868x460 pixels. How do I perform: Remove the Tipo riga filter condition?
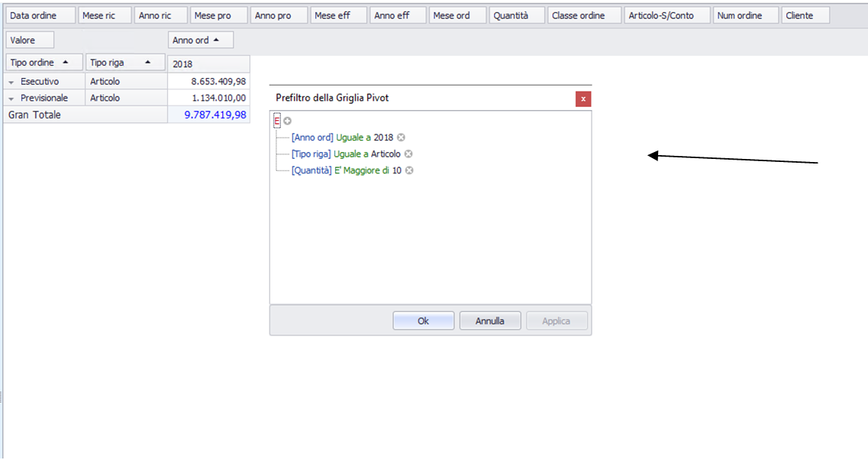click(408, 154)
